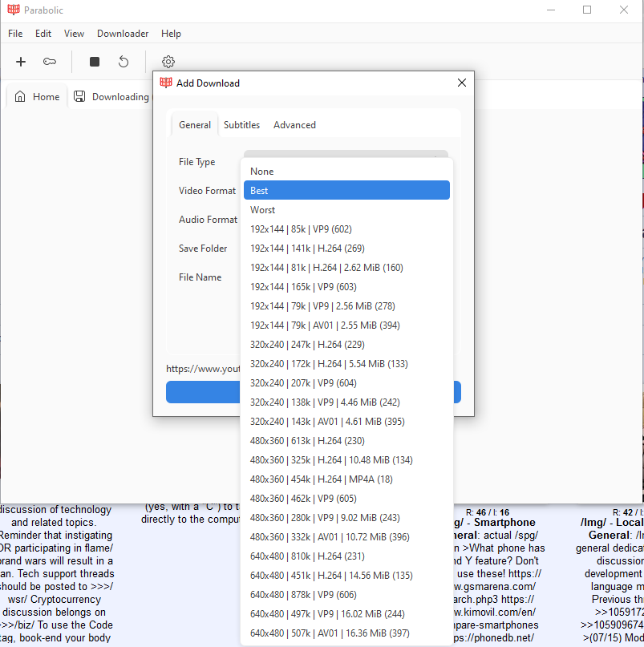The width and height of the screenshot is (644, 647).
Task: Open the Keyring key icon
Action: point(50,62)
